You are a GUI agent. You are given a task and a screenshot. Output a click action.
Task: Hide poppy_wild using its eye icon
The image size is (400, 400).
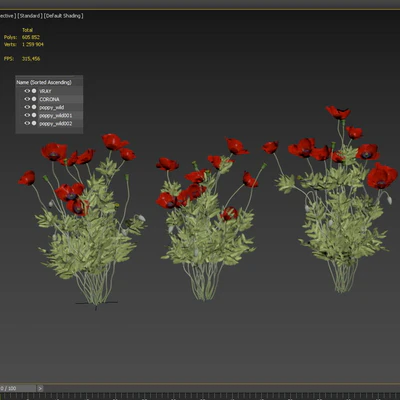click(x=27, y=107)
